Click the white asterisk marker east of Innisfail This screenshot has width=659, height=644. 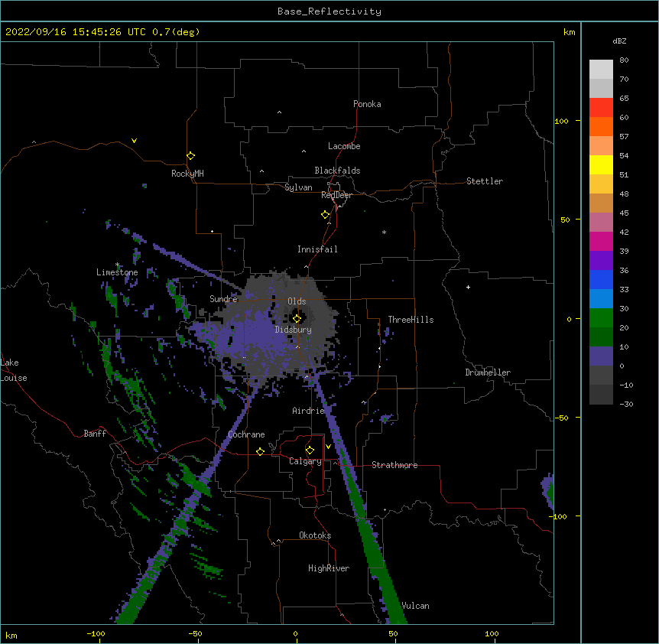pos(384,232)
